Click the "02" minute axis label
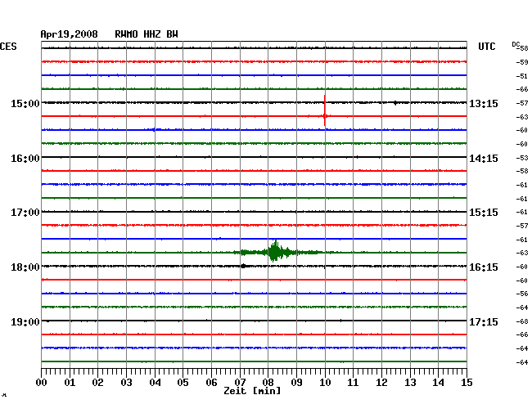 point(97,383)
